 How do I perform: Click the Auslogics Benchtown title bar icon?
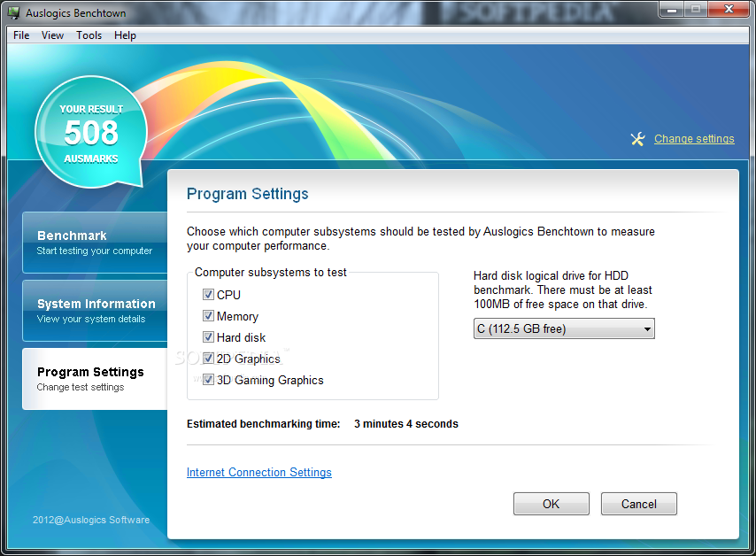pyautogui.click(x=14, y=12)
